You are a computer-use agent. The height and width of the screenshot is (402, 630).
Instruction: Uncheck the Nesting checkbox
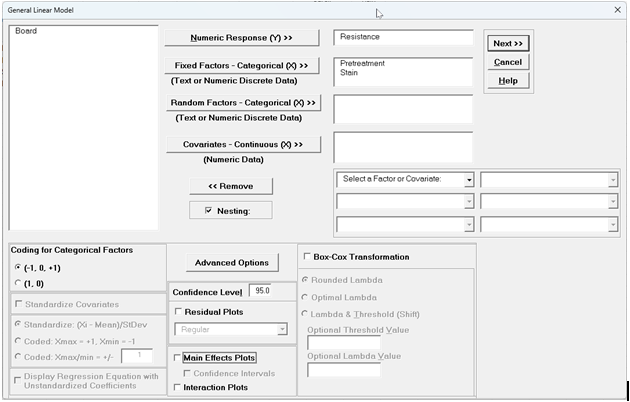click(208, 211)
